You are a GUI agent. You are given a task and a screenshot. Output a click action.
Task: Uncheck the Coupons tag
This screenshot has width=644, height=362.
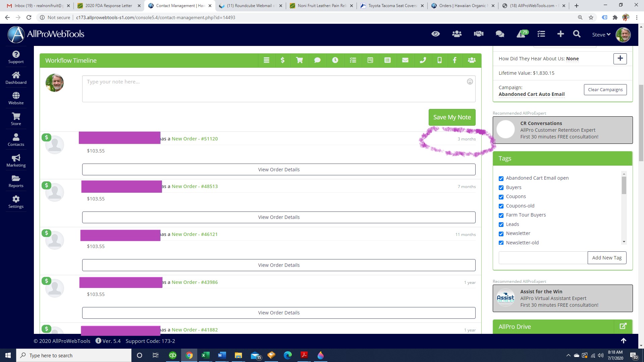click(x=501, y=197)
